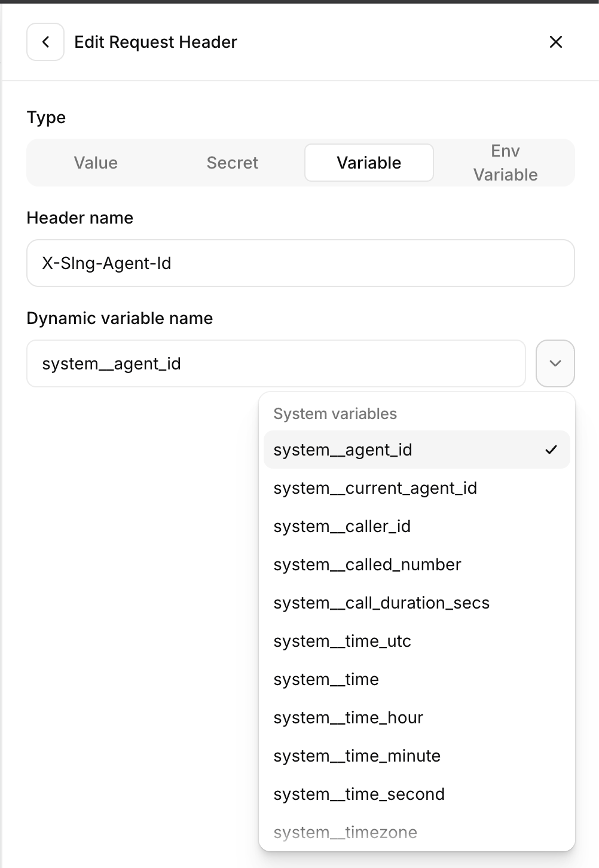Image resolution: width=599 pixels, height=868 pixels.
Task: Click the Type section label
Action: point(46,118)
